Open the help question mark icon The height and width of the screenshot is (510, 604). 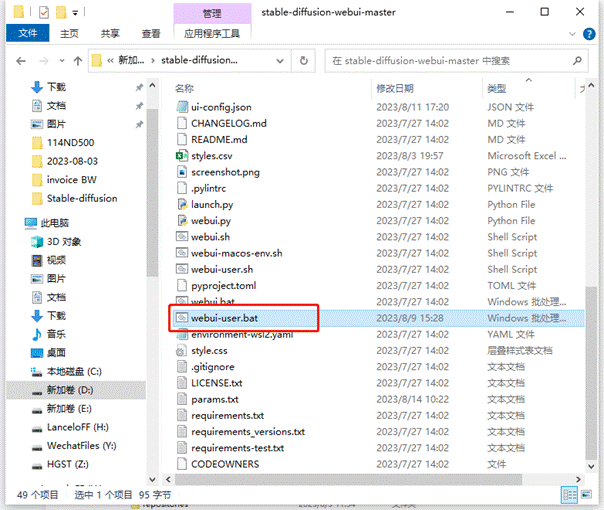(587, 34)
